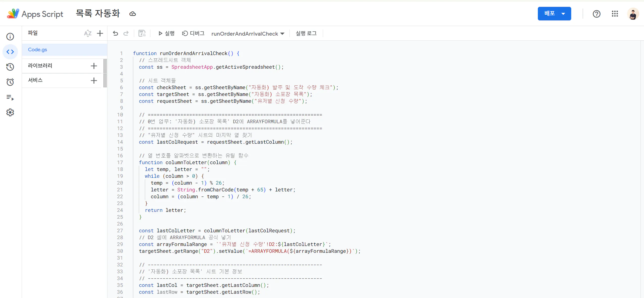Add a library using plus button

[x=94, y=66]
